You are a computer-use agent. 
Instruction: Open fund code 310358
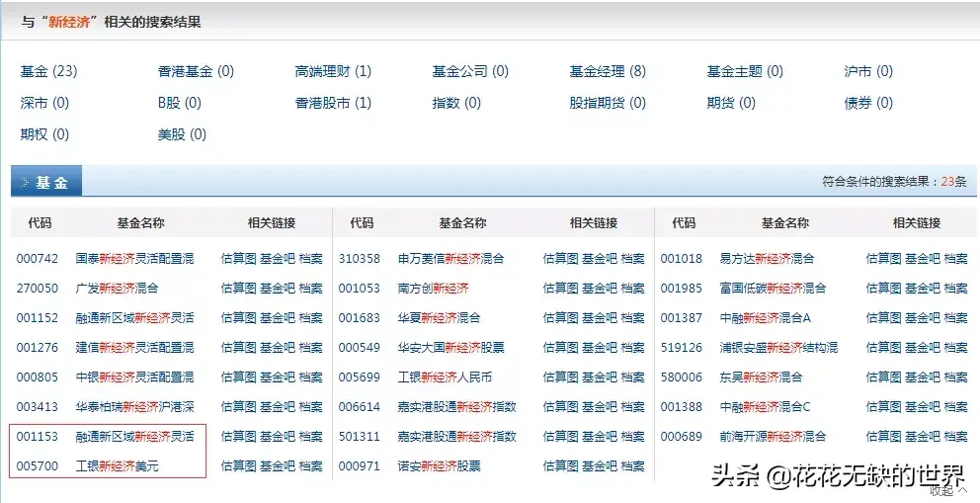click(360, 258)
